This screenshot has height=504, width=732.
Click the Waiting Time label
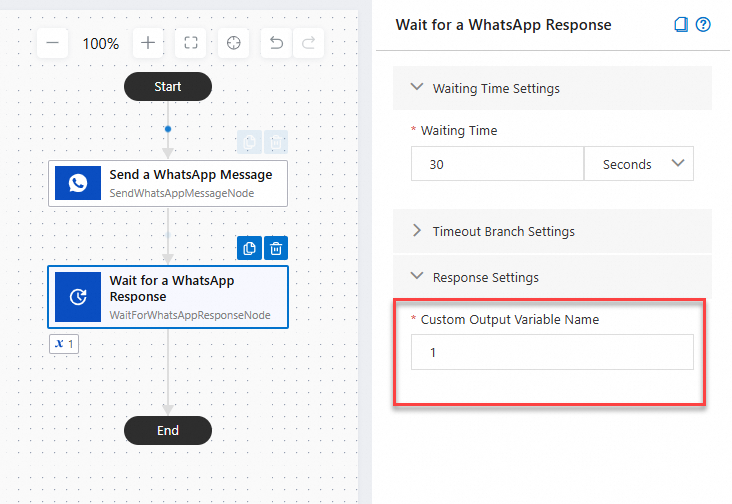(x=459, y=131)
